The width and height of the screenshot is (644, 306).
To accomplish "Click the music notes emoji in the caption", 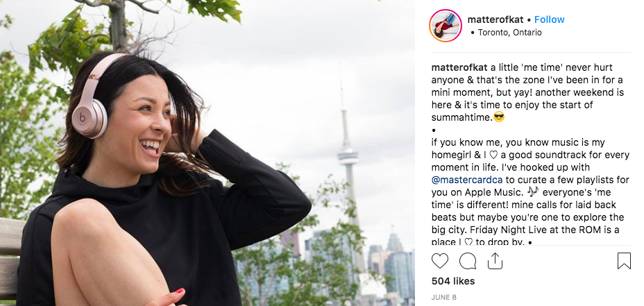I will (x=532, y=192).
